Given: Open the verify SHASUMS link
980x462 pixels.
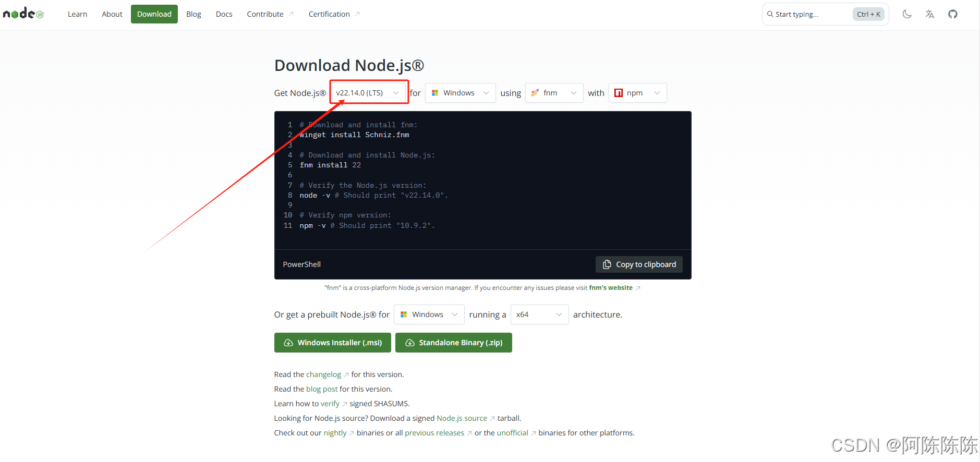Looking at the screenshot, I should (x=330, y=404).
